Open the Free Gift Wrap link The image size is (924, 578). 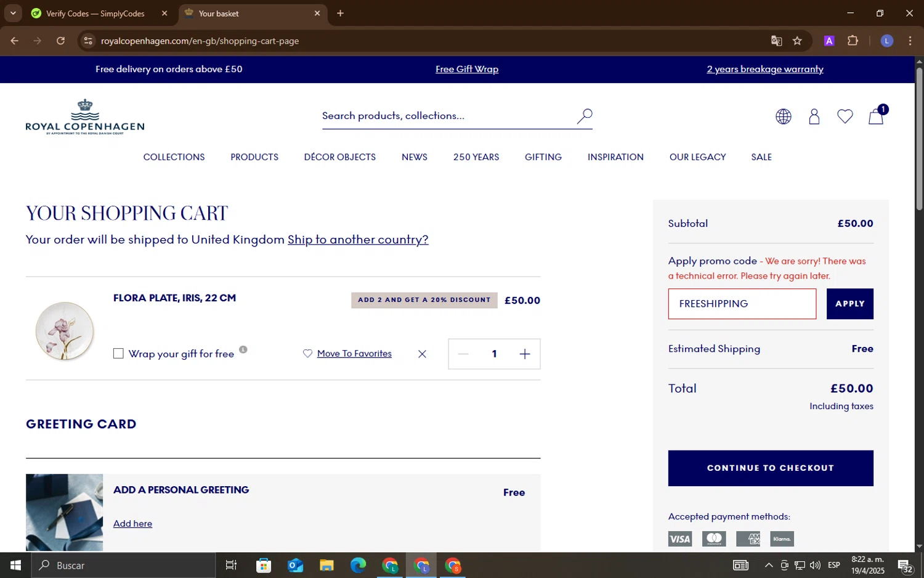[x=467, y=69]
